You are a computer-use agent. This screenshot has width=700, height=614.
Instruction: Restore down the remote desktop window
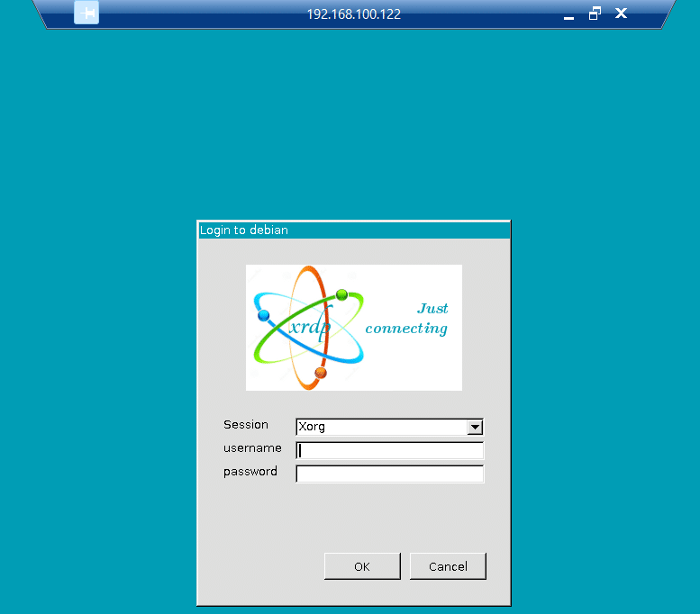pyautogui.click(x=595, y=14)
